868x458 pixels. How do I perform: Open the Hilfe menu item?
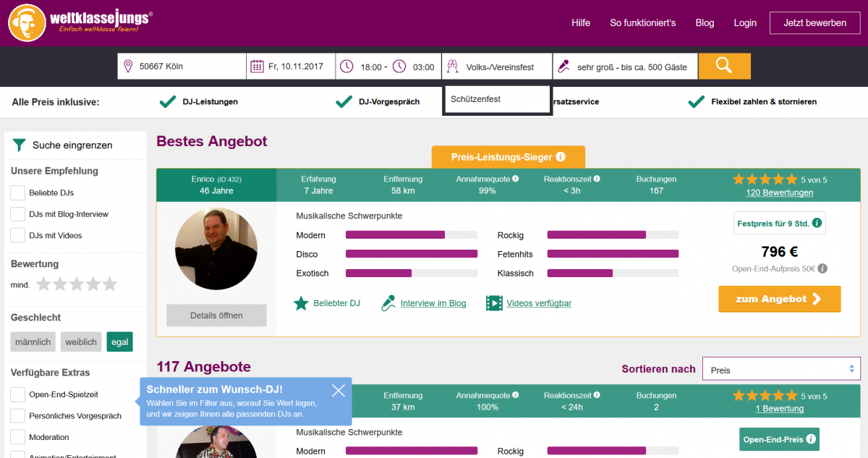(581, 22)
